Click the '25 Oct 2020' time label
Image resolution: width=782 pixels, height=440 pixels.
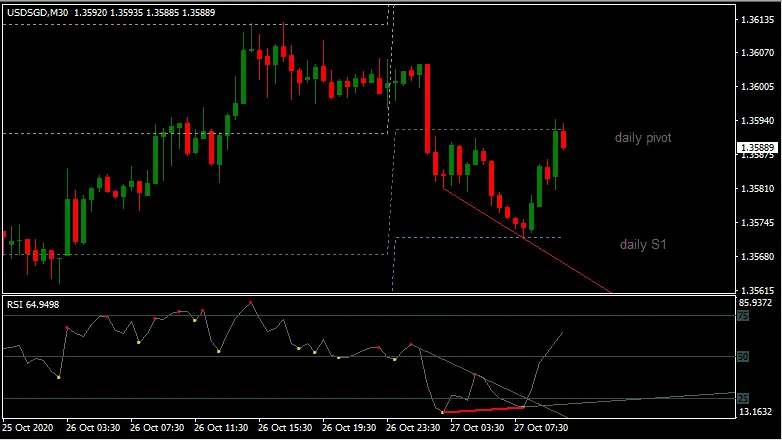(28, 428)
